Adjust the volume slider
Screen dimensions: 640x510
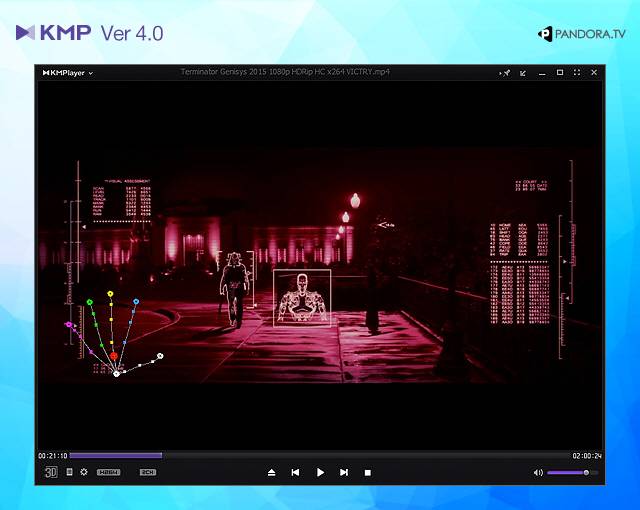[x=573, y=472]
